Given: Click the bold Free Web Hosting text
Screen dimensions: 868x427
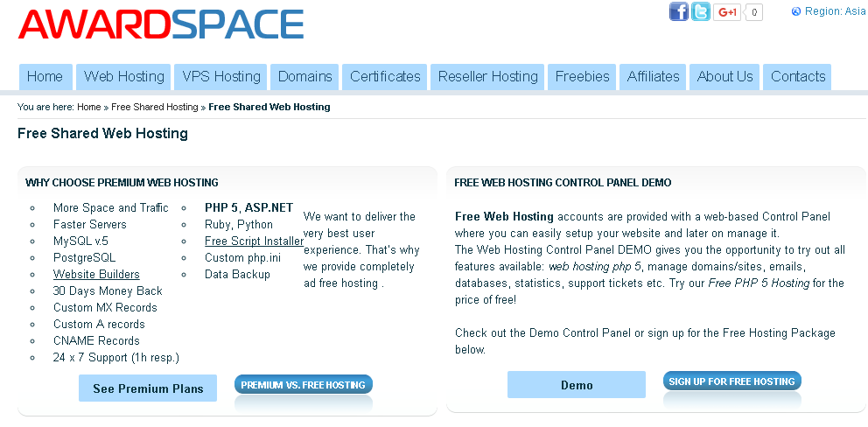Looking at the screenshot, I should tap(504, 216).
